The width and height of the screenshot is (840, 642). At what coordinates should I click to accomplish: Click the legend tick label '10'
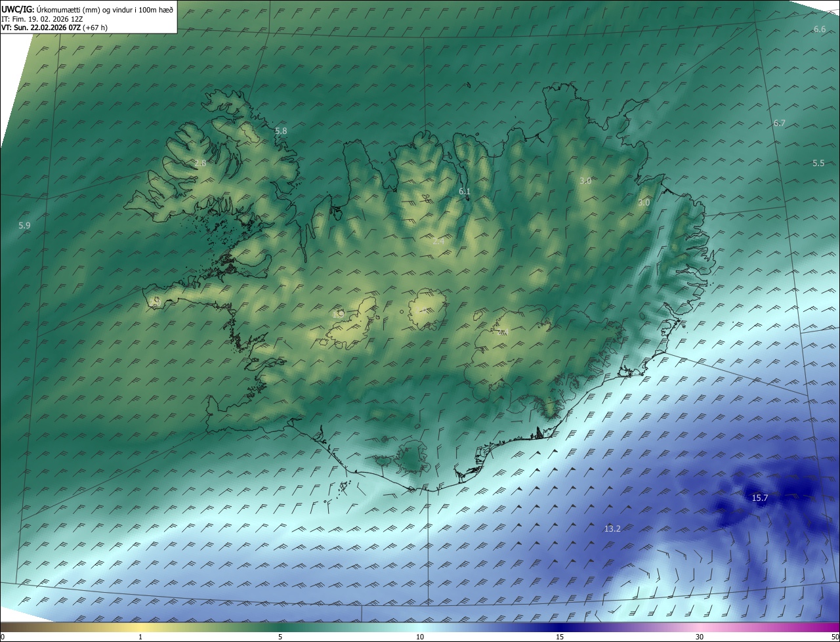pyautogui.click(x=420, y=637)
